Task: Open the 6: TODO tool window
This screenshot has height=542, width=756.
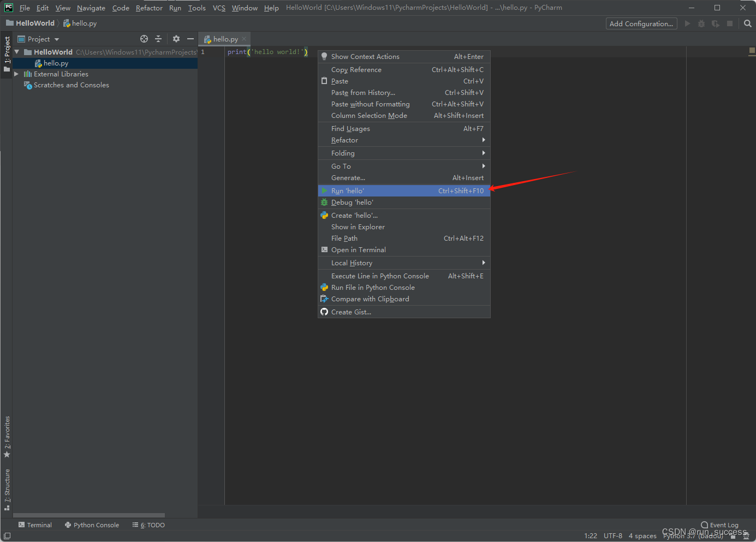Action: [x=148, y=525]
